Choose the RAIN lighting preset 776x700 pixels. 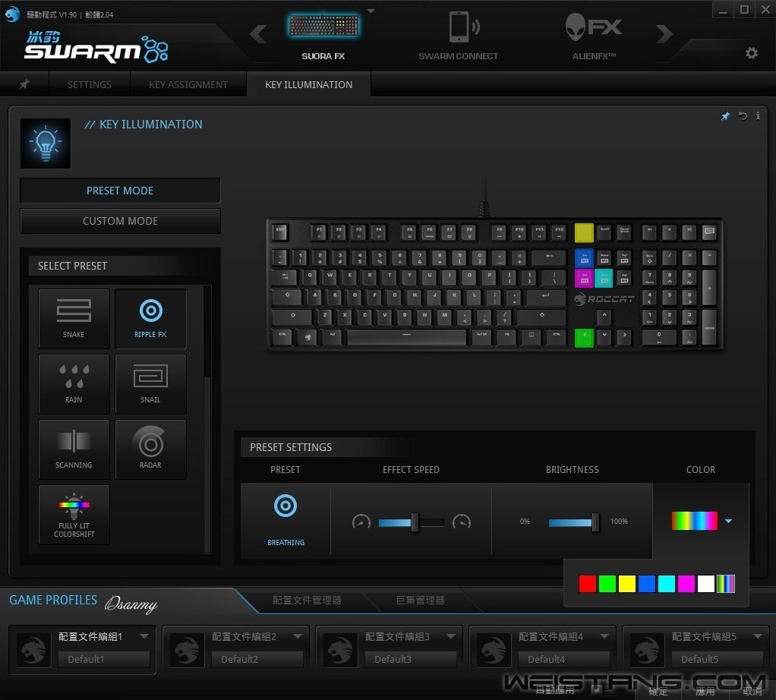74,384
